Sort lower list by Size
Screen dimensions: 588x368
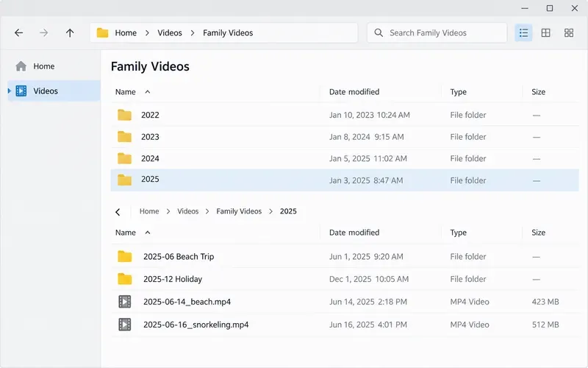tap(538, 233)
